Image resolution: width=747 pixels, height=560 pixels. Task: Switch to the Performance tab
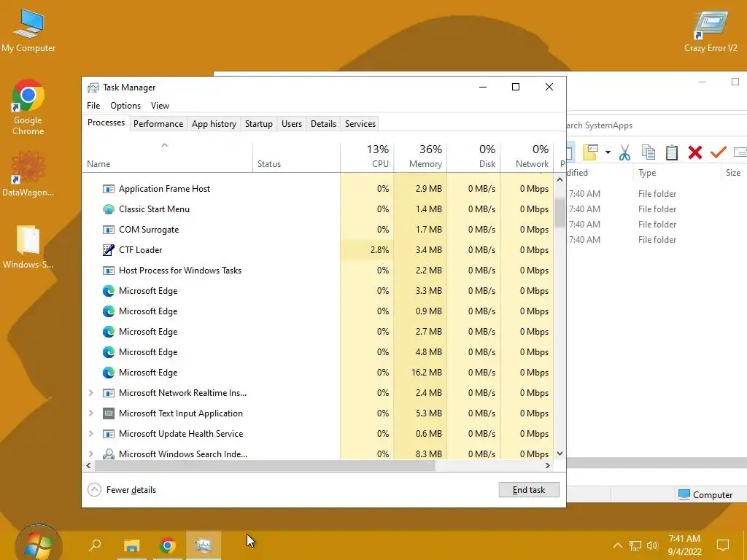(158, 124)
